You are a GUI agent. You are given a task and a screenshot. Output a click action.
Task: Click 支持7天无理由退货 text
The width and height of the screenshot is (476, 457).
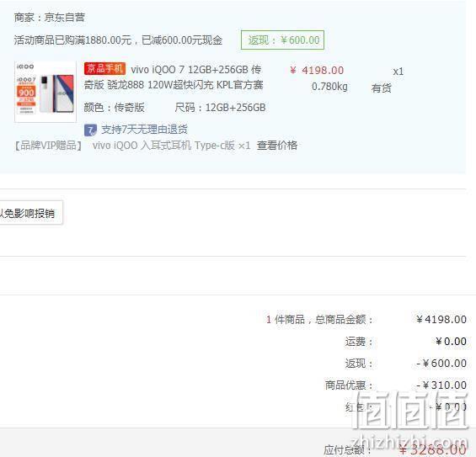(145, 130)
